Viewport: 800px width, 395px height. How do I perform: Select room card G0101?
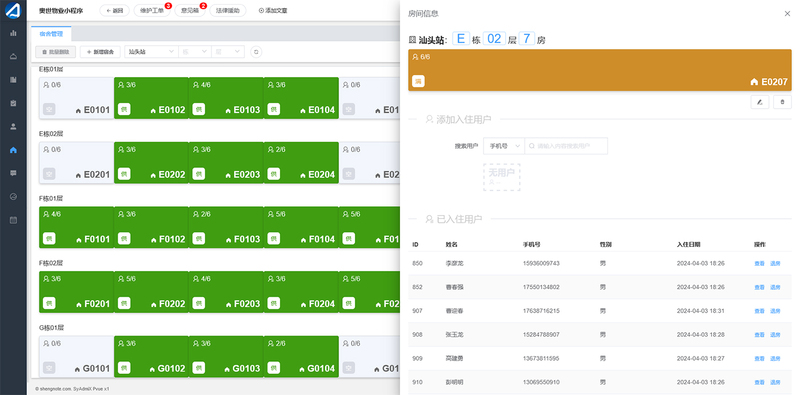(x=77, y=357)
